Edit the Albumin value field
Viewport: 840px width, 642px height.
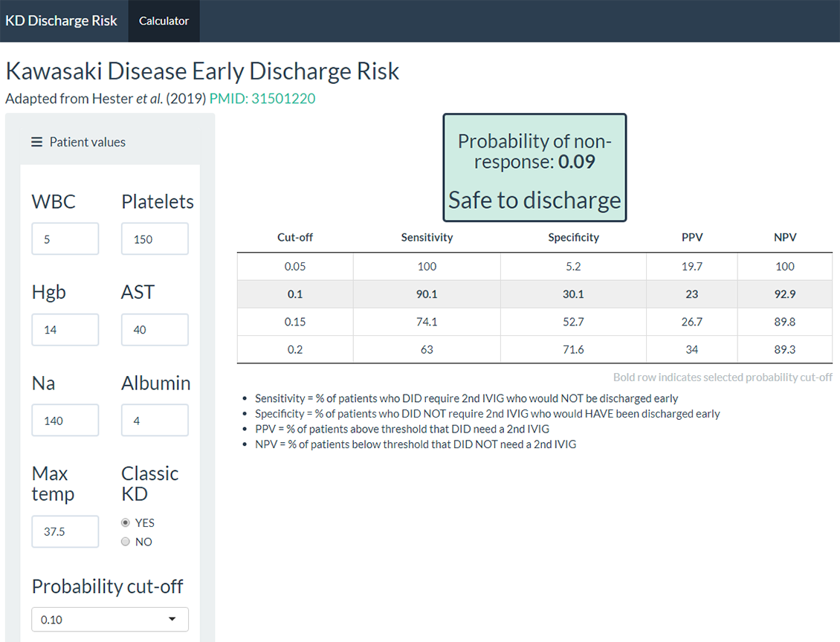155,421
